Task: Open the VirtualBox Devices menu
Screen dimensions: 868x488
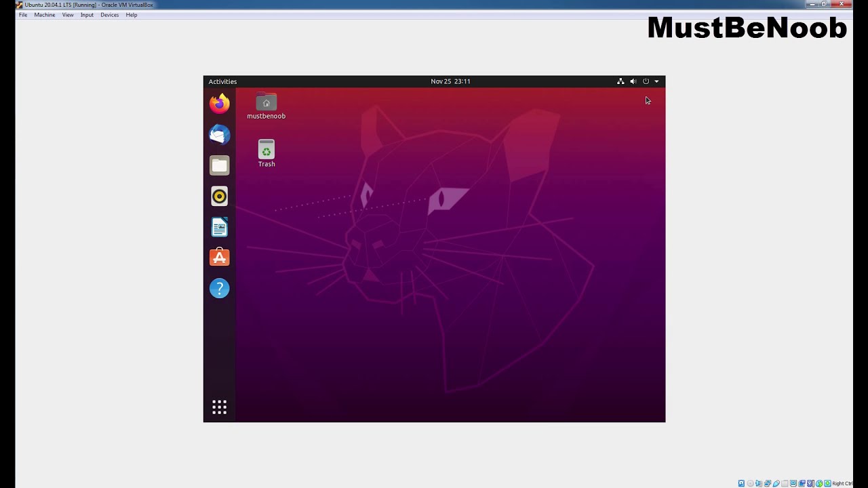Action: click(109, 15)
